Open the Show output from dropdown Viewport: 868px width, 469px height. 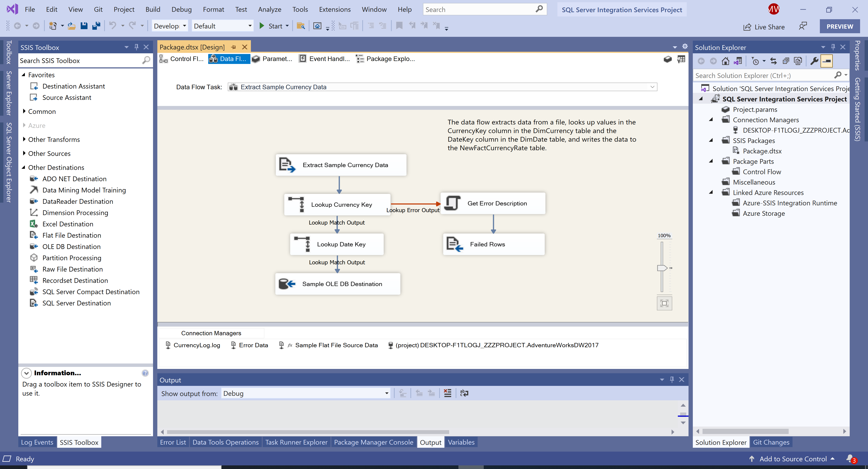pyautogui.click(x=387, y=393)
